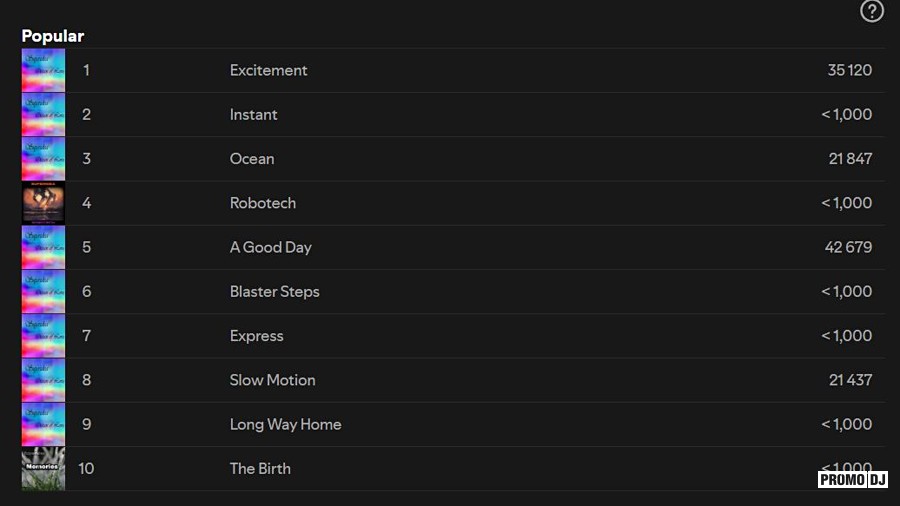Select the track A Good Day
900x506 pixels.
tap(270, 247)
